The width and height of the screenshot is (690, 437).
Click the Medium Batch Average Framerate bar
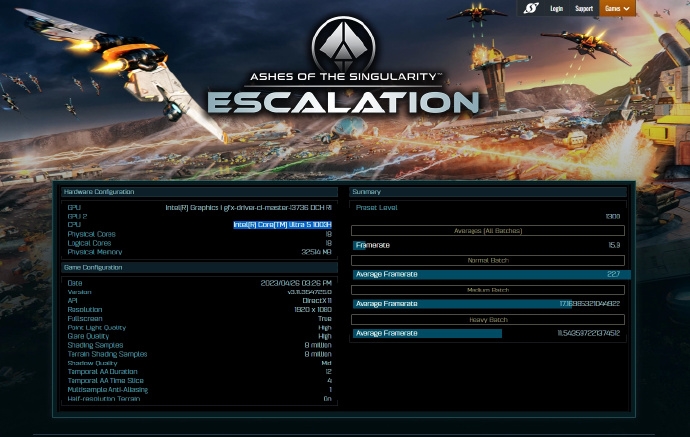[462, 304]
